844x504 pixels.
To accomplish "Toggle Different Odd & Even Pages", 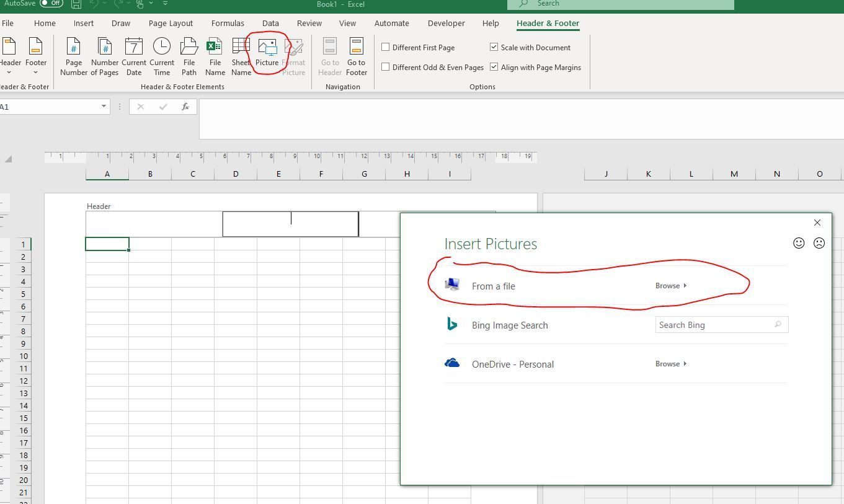I will 386,67.
